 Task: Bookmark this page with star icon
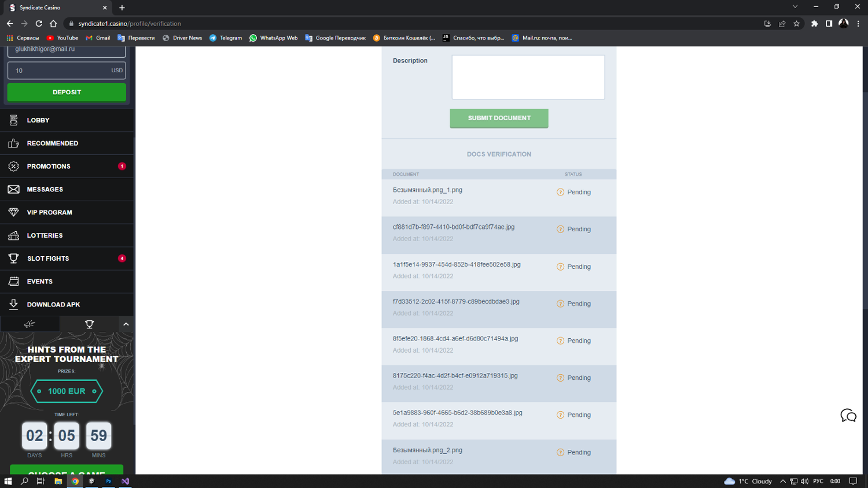(796, 24)
